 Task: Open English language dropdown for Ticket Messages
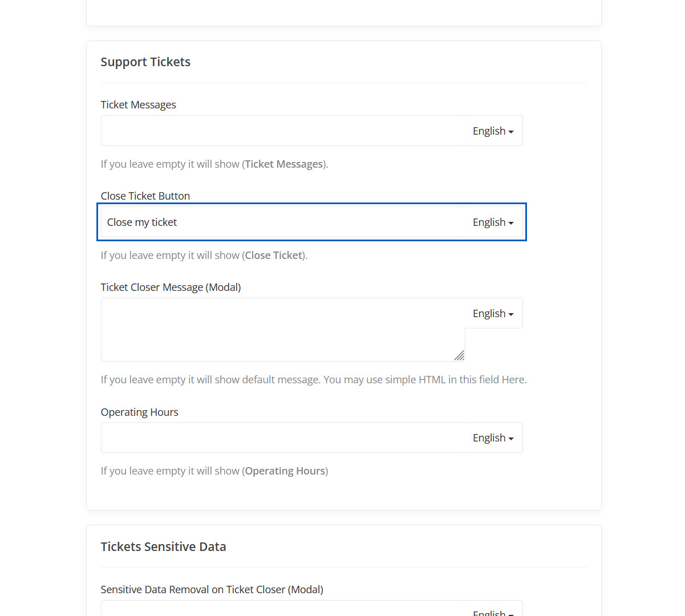coord(493,131)
